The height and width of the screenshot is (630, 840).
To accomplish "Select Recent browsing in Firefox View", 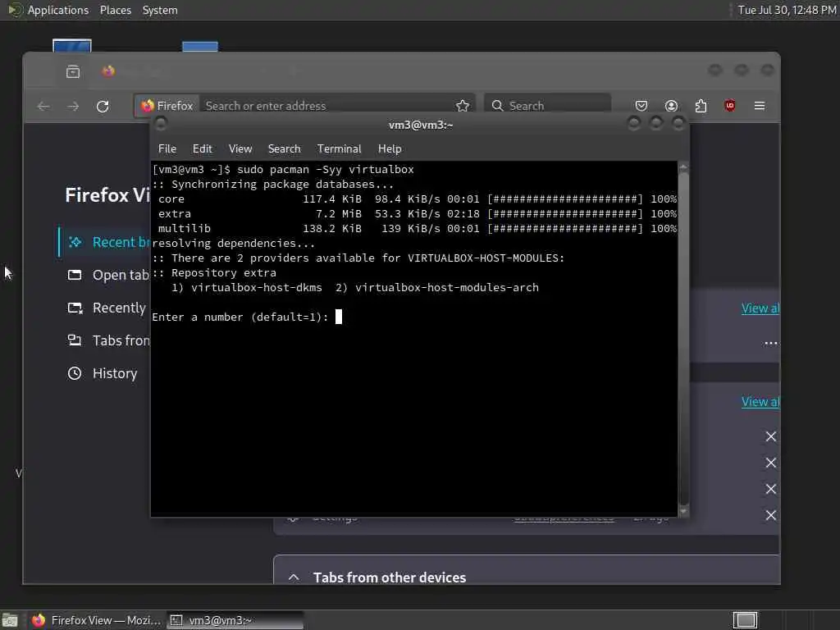I will point(105,242).
